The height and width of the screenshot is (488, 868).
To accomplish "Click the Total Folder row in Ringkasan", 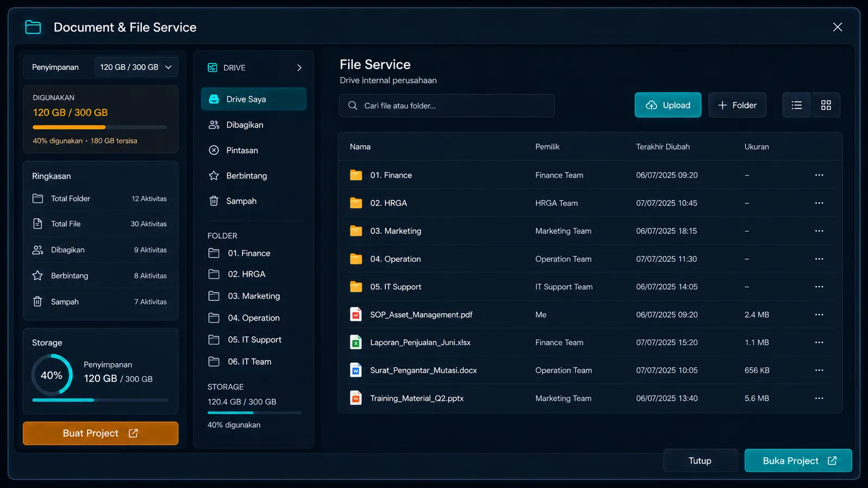I will tap(100, 198).
